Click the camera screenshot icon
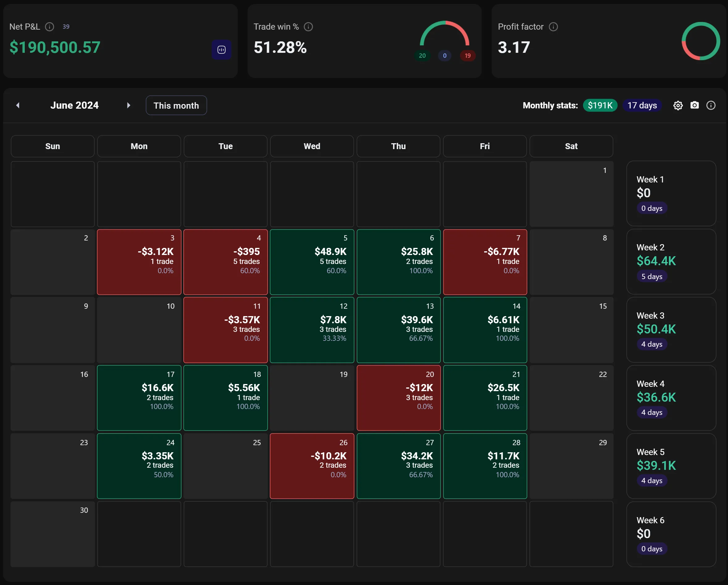Screen dimensions: 728x585 (x=694, y=105)
